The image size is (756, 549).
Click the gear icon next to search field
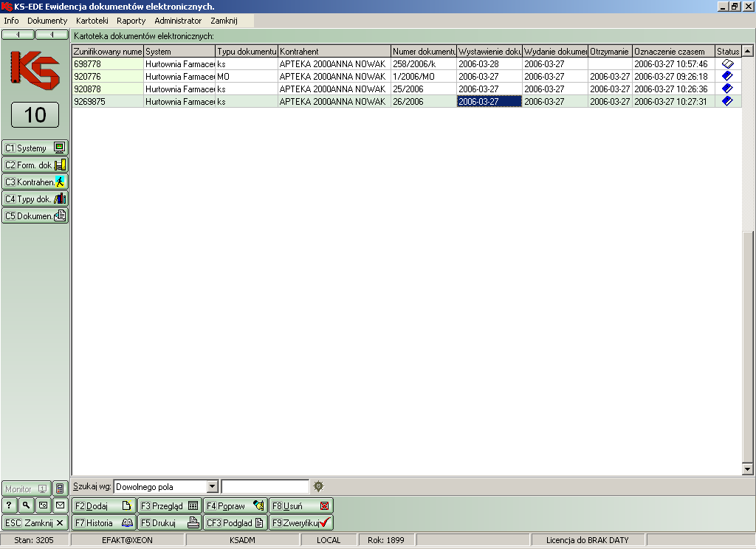pyautogui.click(x=318, y=486)
